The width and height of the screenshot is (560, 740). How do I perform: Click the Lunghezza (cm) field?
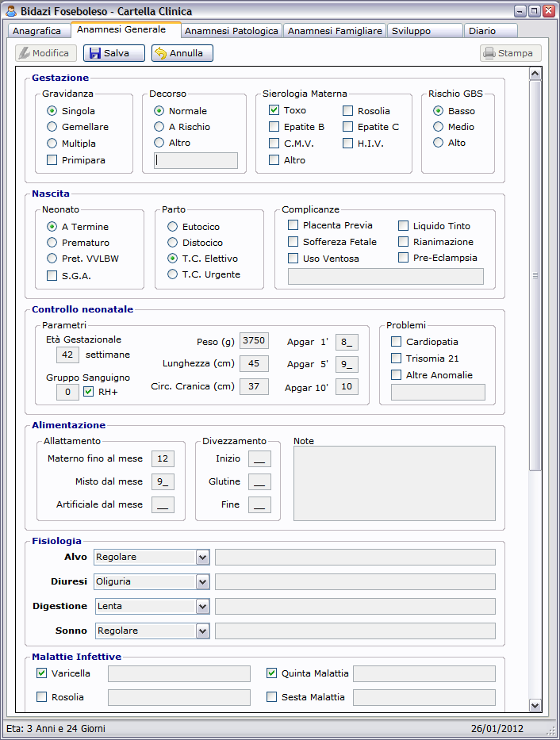(x=254, y=363)
